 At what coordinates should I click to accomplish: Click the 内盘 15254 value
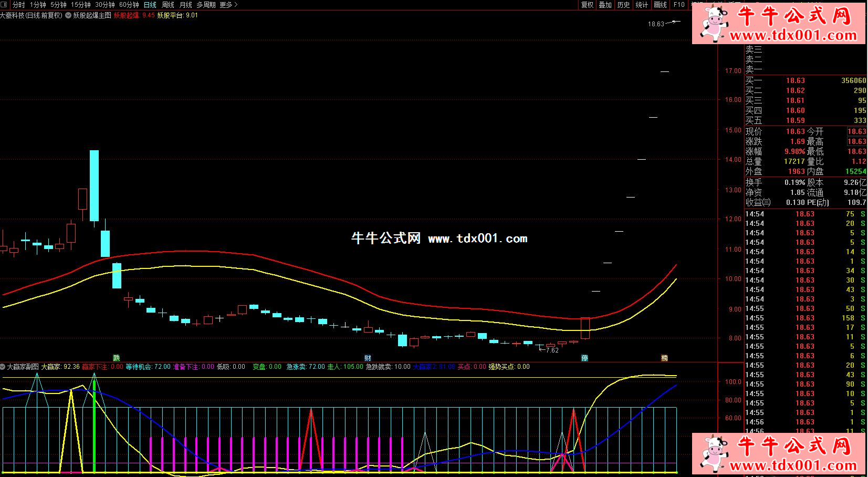click(x=856, y=171)
